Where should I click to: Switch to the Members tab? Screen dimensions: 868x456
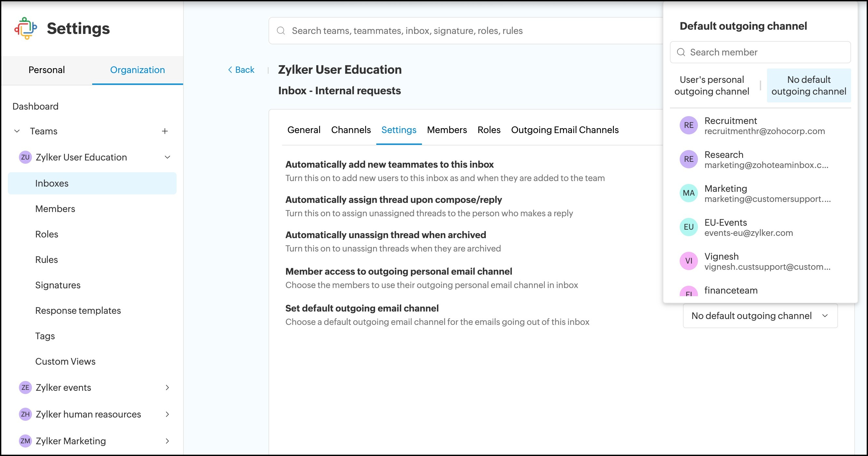[446, 130]
